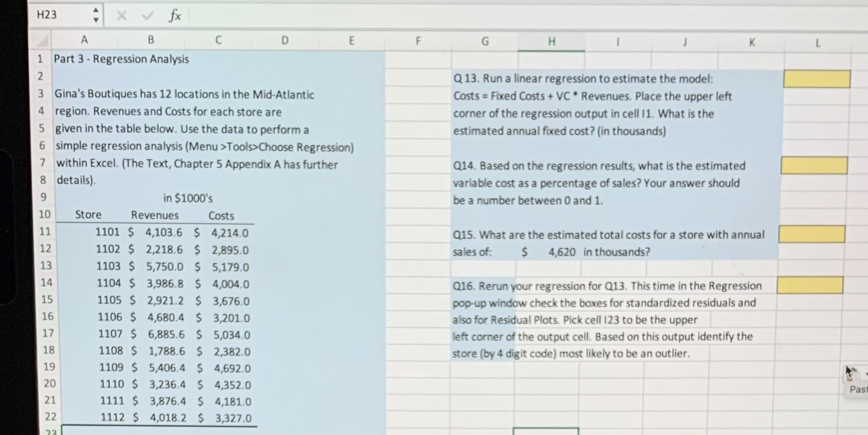868x435 pixels.
Task: Select store code 1103 cell
Action: click(108, 266)
